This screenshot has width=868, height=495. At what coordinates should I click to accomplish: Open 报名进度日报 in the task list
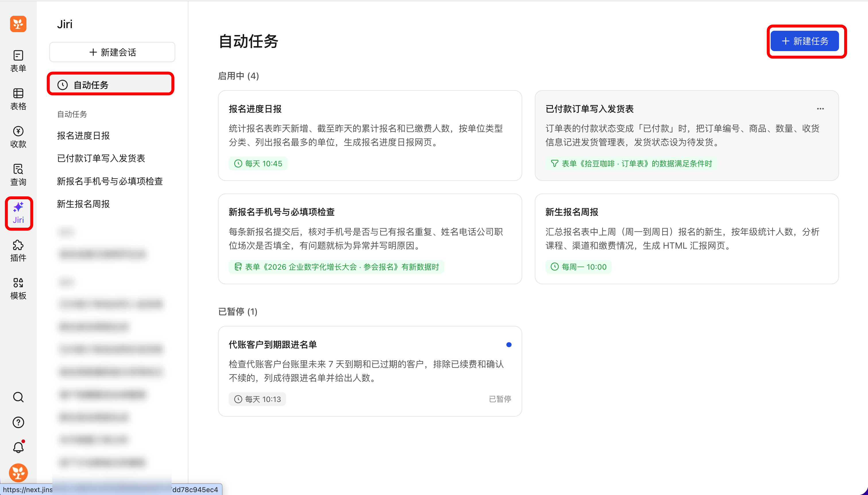(x=83, y=136)
